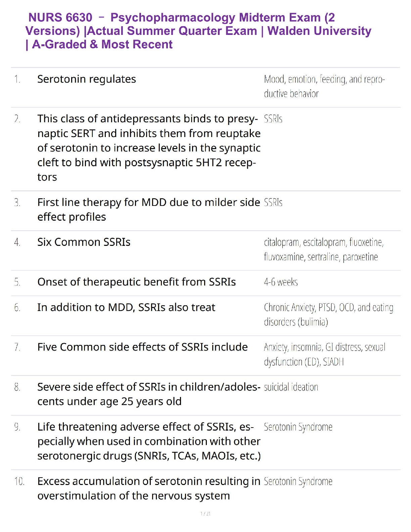Select the "SSRIs" answer for question 3
This screenshot has height=532, width=411.
[x=273, y=203]
